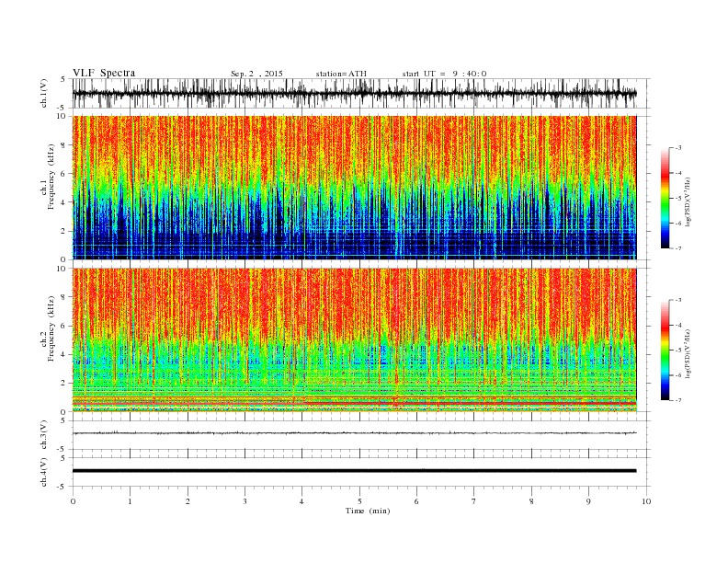Click the 'Time (min)' x-axis label
Viewport: 728px width, 563px height.
(x=368, y=511)
